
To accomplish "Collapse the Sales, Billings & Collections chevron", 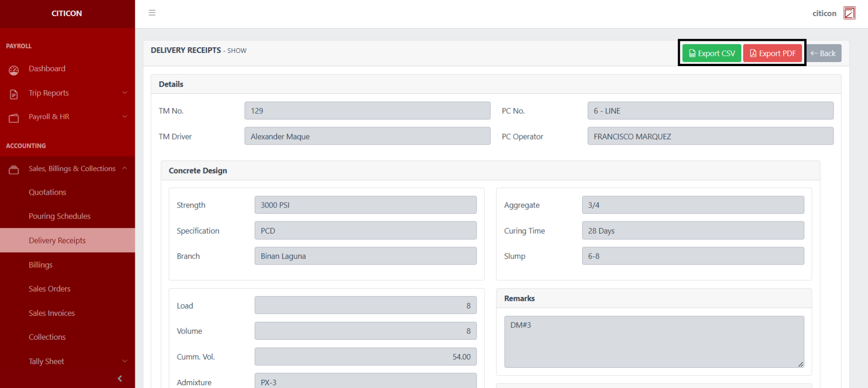I will (x=125, y=169).
